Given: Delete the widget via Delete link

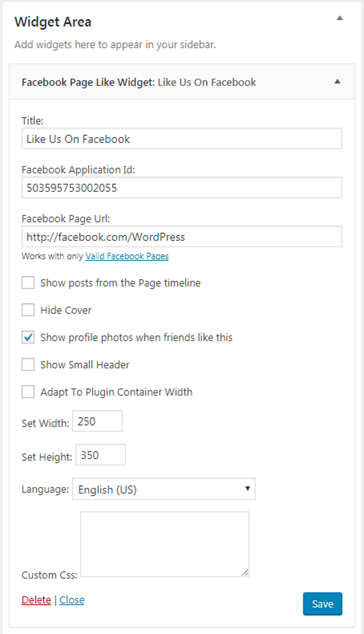Looking at the screenshot, I should (36, 600).
